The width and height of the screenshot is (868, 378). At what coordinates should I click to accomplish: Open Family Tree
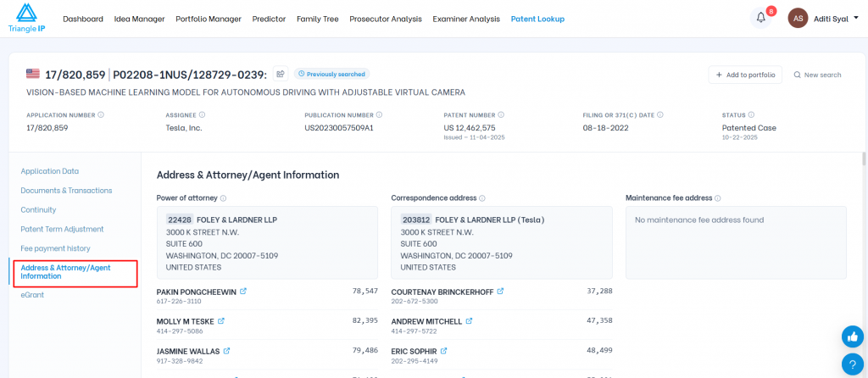pos(317,19)
